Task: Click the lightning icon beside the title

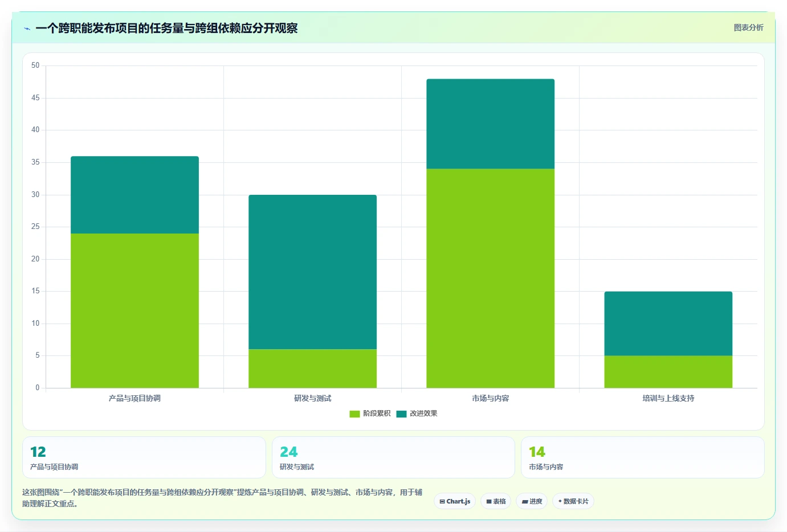Action: click(27, 28)
